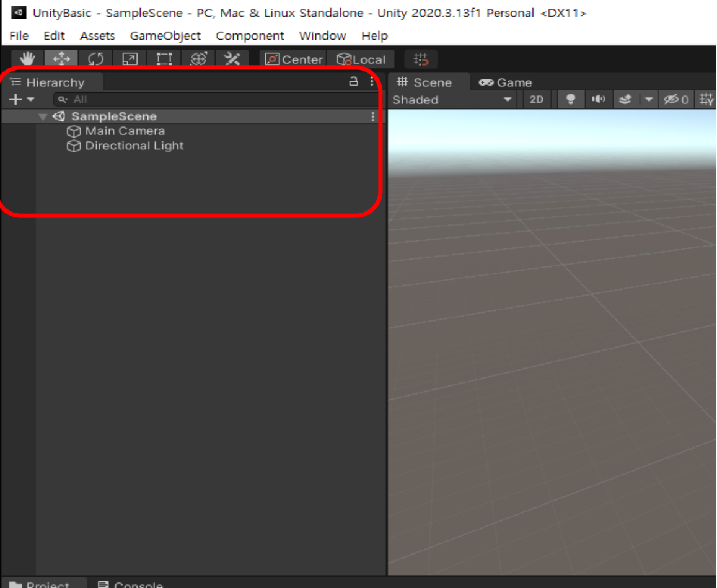Click the plus create object button
Screen dimensions: 717x588
(x=15, y=99)
